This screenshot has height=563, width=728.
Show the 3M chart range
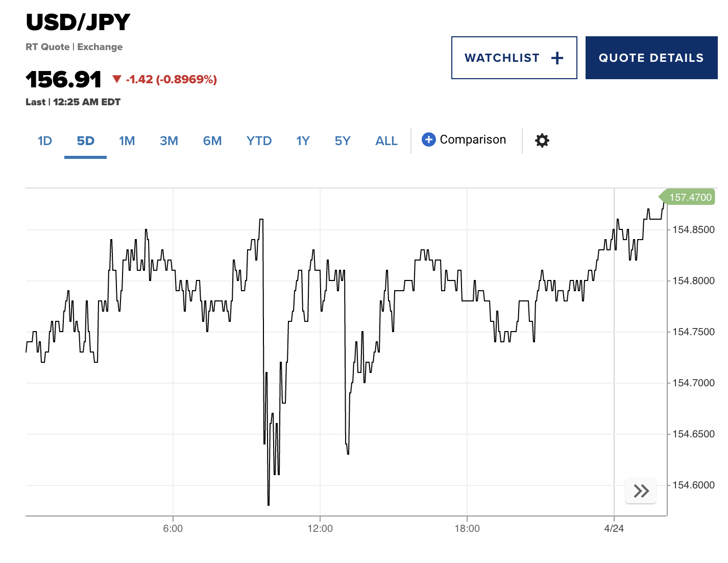[x=168, y=141]
